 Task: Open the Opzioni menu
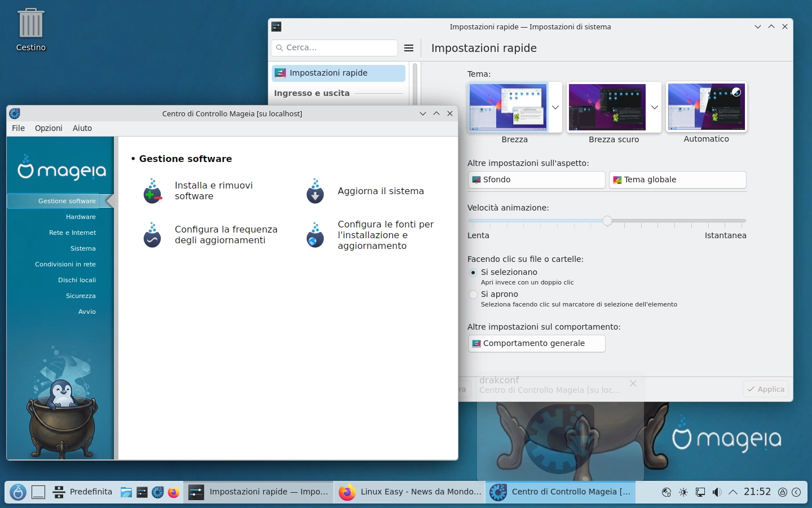point(48,128)
